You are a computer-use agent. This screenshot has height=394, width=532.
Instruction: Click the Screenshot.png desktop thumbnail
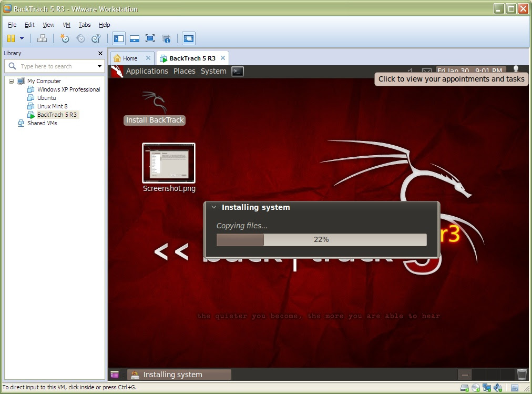[x=169, y=163]
